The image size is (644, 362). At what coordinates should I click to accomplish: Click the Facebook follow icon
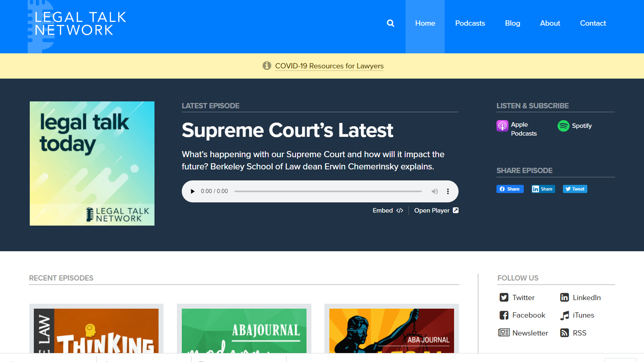coord(504,315)
